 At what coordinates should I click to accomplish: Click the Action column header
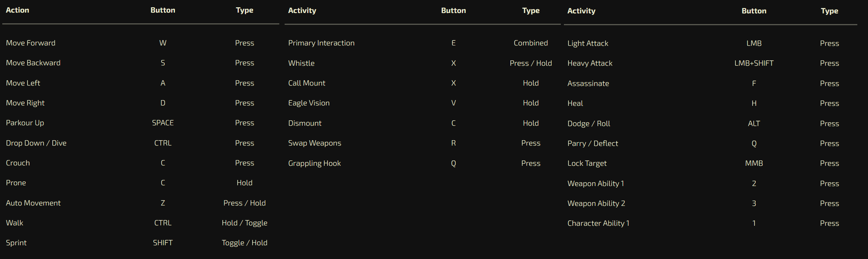pyautogui.click(x=18, y=10)
